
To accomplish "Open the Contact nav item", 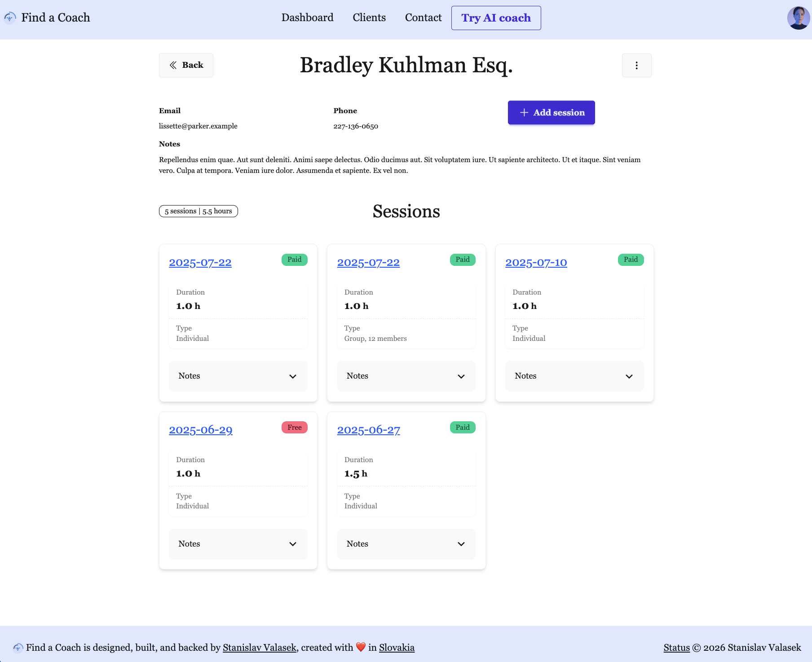I will [x=423, y=18].
